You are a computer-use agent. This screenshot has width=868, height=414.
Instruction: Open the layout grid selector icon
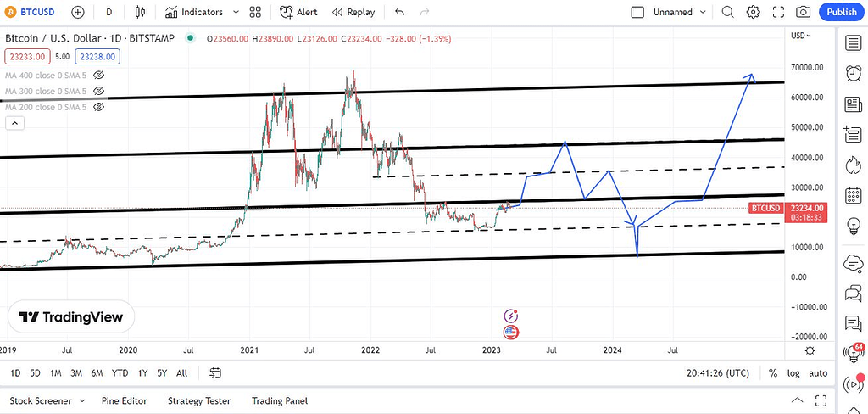coord(255,12)
